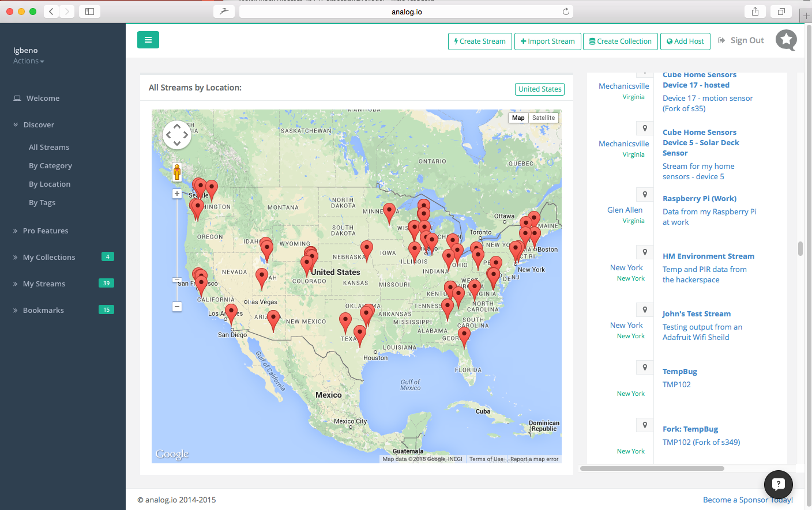This screenshot has height=510, width=812.
Task: Click the map marker near San Diego
Action: [x=231, y=315]
